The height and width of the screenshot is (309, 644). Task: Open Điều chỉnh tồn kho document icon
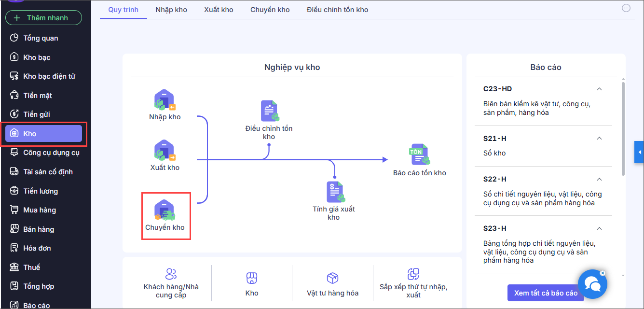point(269,111)
